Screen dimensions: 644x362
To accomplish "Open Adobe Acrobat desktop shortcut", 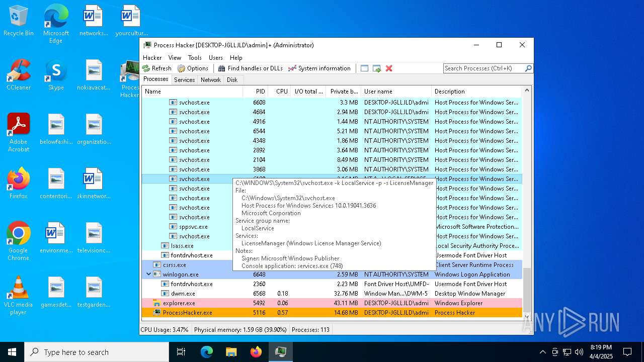I will point(19,133).
